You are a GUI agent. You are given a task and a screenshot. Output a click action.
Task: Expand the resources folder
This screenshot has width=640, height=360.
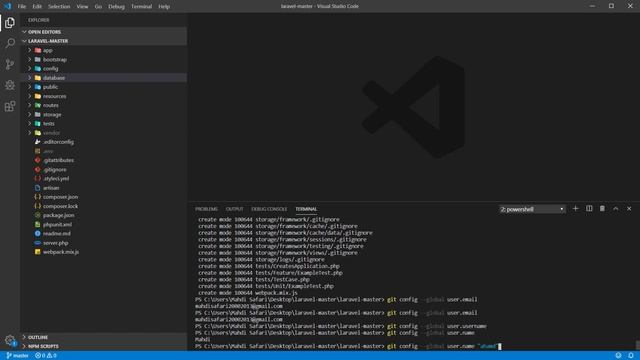pyautogui.click(x=104, y=96)
